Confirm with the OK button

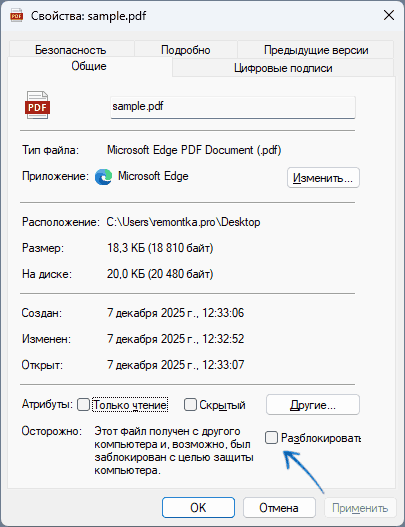tap(198, 508)
